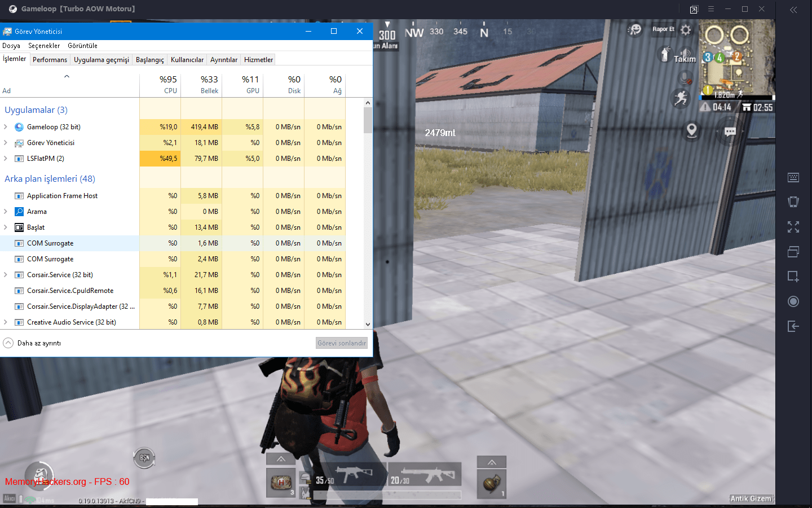
Task: Expand the Creative Audio Service (32 bit) row
Action: 6,322
